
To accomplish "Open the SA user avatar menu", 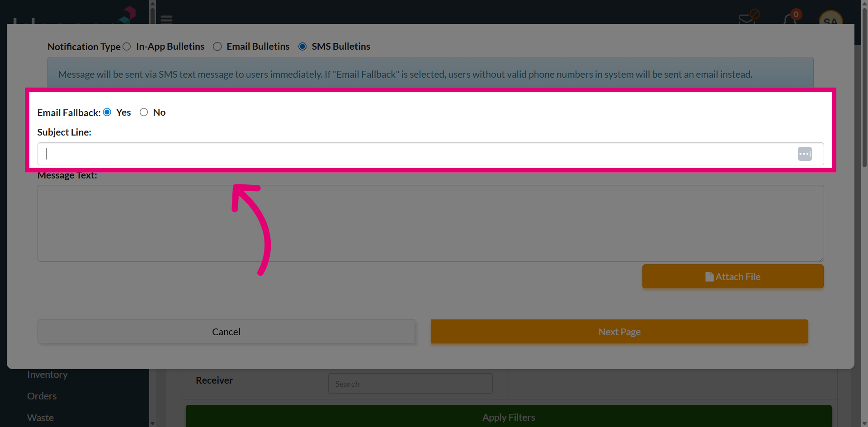I will point(830,18).
